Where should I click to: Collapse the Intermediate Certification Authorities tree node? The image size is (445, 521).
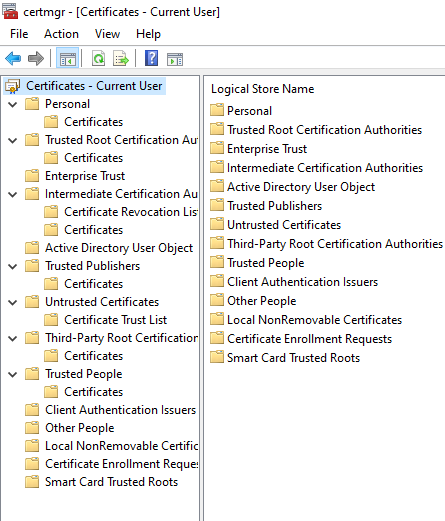tap(13, 194)
